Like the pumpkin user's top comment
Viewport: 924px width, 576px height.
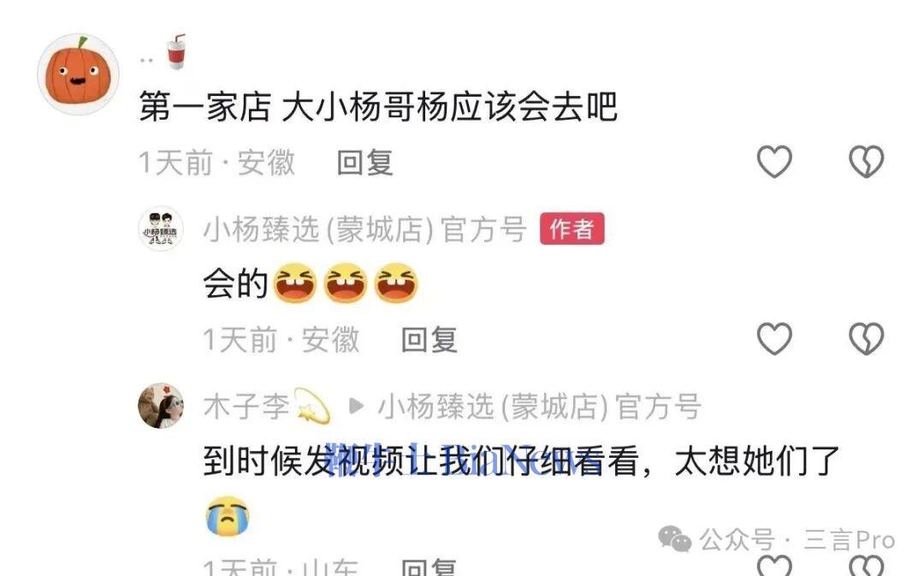coord(773,162)
